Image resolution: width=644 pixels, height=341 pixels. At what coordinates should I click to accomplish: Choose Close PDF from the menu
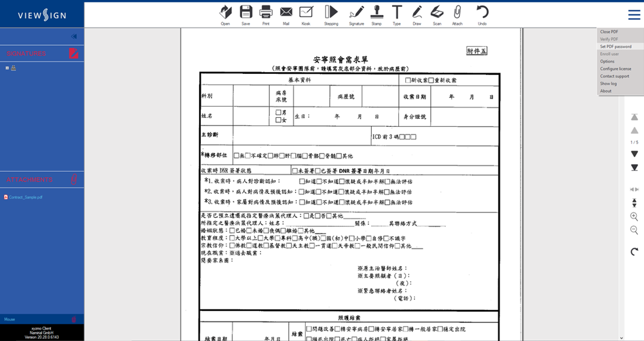click(x=620, y=32)
